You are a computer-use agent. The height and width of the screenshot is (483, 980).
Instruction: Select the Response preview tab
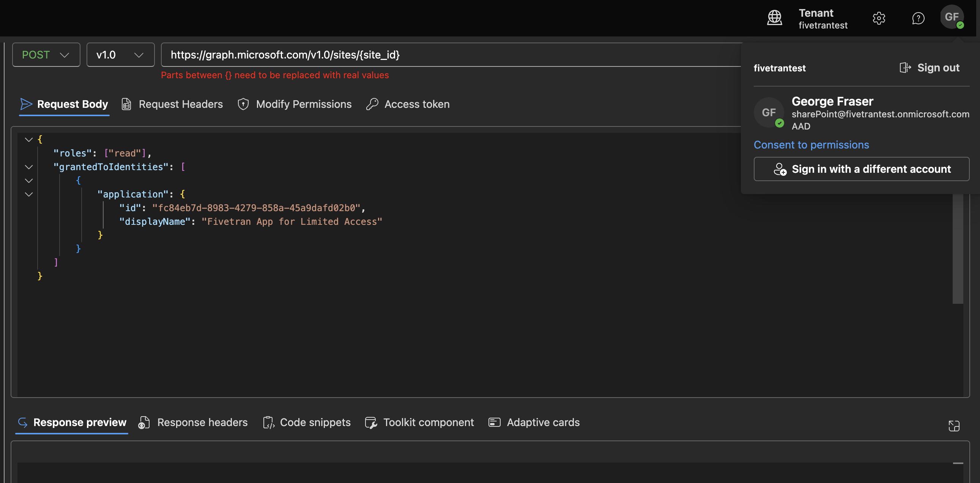[71, 423]
